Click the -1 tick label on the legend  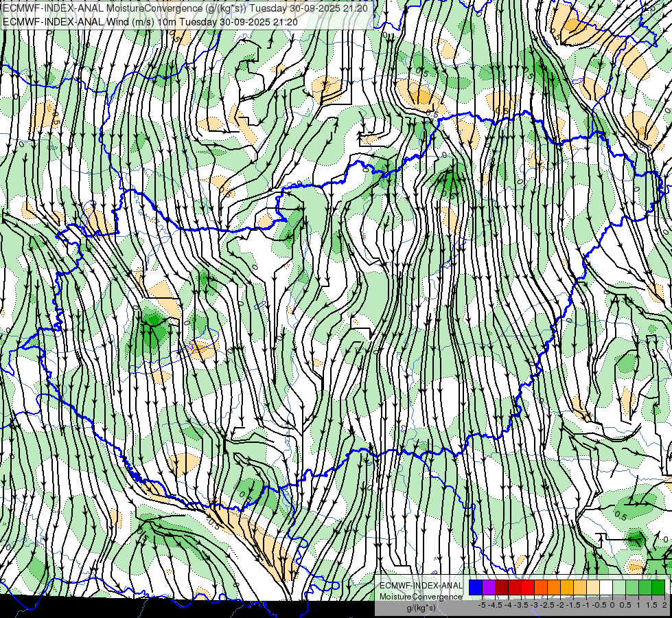(586, 605)
